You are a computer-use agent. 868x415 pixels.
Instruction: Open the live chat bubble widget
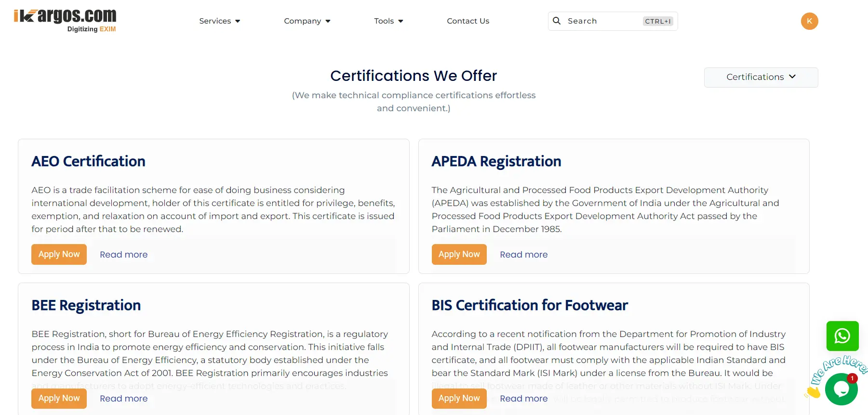841,389
